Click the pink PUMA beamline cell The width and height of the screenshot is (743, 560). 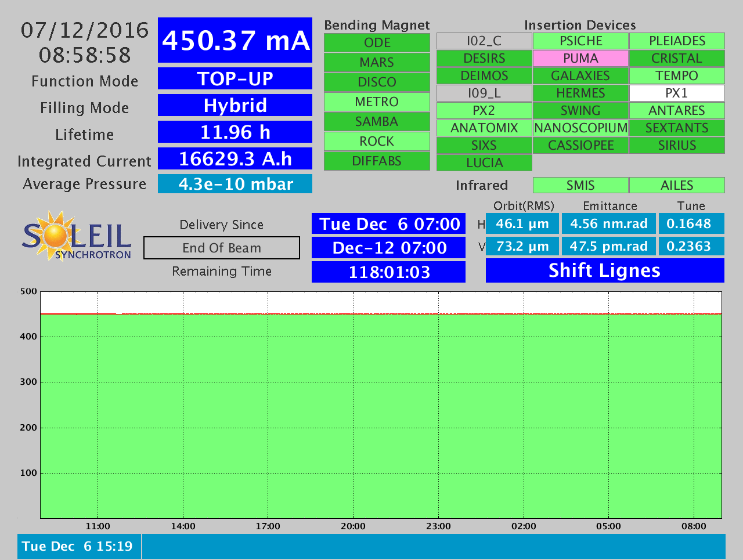[x=580, y=58]
